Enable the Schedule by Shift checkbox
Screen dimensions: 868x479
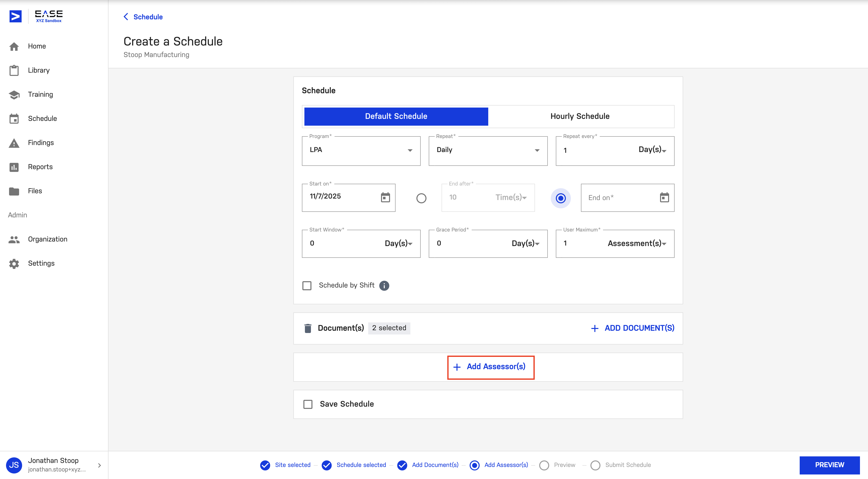click(x=307, y=285)
